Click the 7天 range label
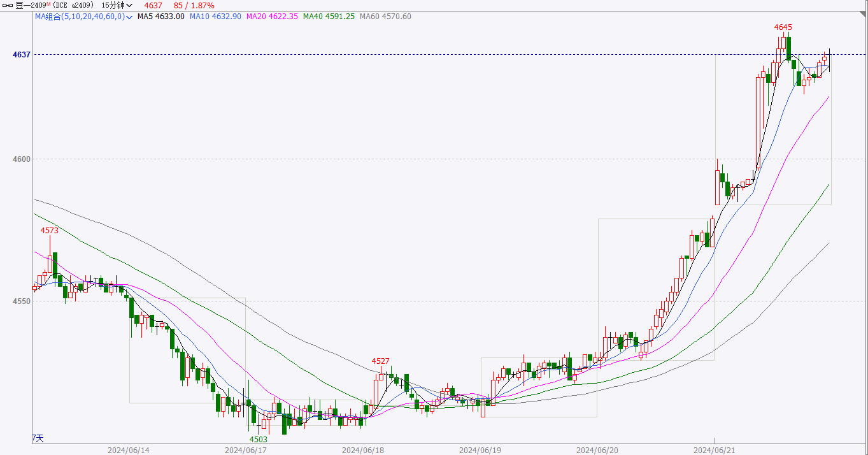The height and width of the screenshot is (455, 868). tap(38, 438)
